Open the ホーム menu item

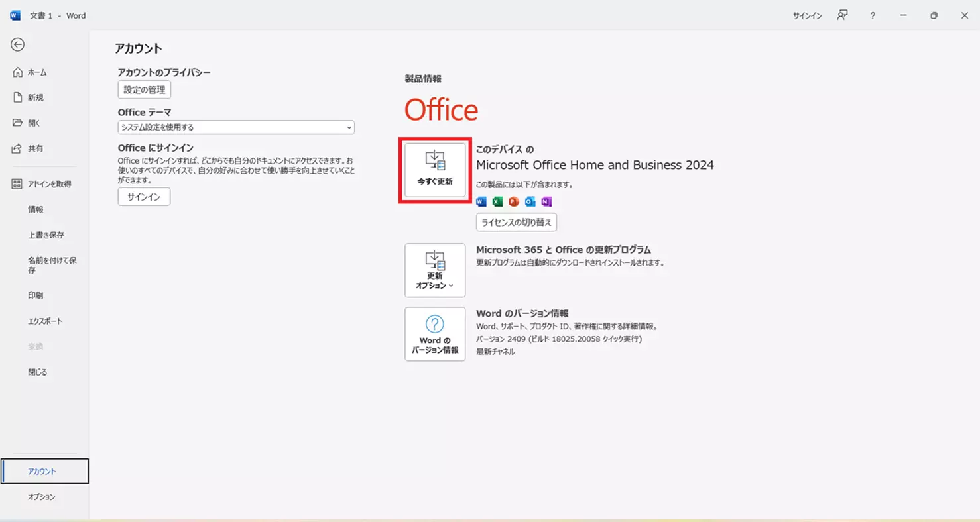pos(37,72)
